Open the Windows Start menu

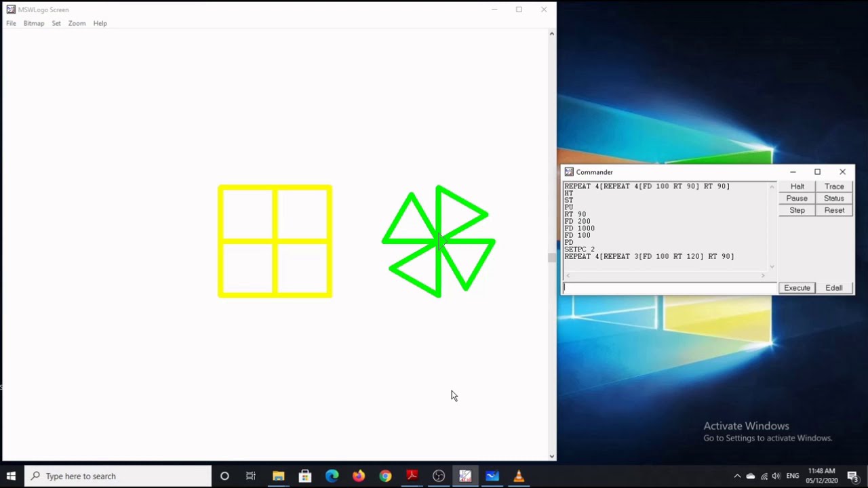pos(11,476)
